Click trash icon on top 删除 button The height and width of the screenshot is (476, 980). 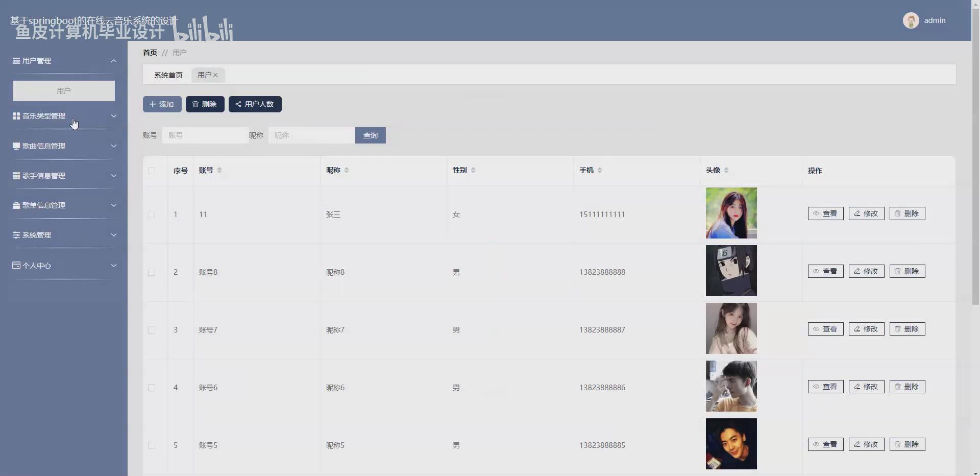point(195,104)
